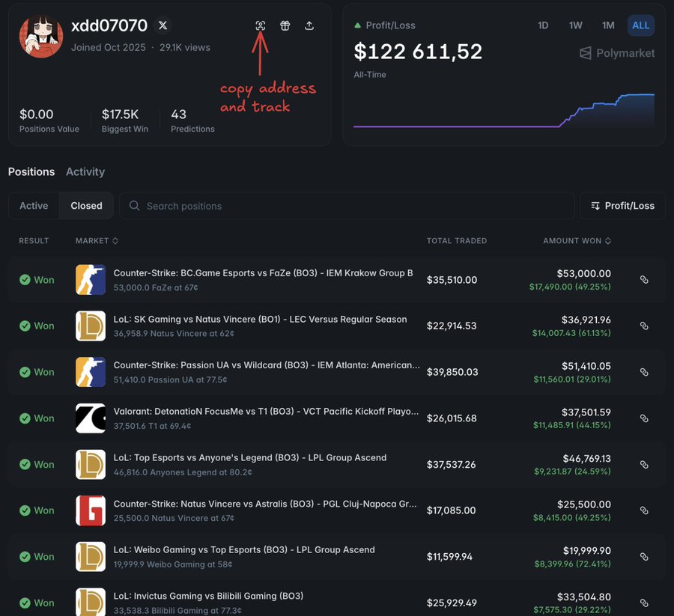The image size is (674, 616).
Task: Click the profit/loss chart line
Action: click(x=504, y=111)
